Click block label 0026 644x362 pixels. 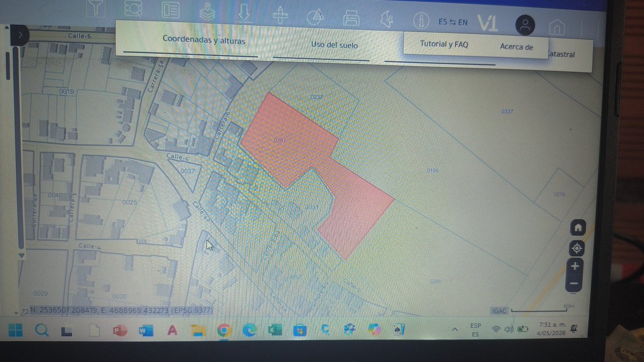120,297
